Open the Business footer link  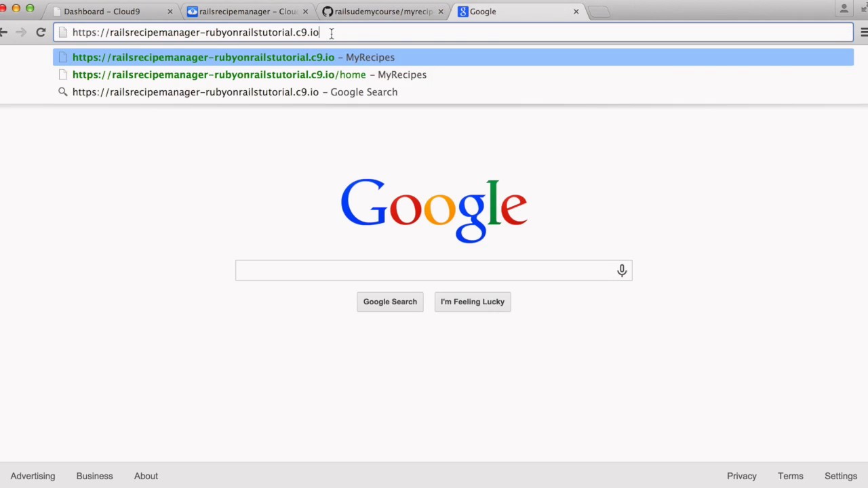94,476
